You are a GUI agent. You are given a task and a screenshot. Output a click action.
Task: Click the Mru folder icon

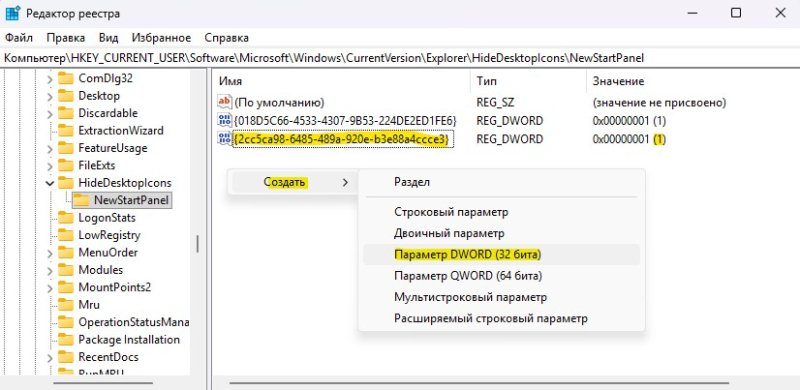66,305
